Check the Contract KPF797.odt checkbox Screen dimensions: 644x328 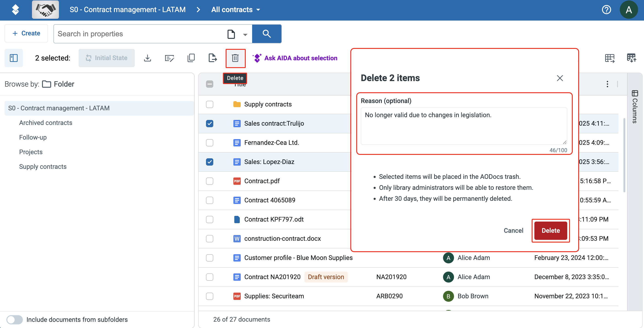tap(209, 220)
